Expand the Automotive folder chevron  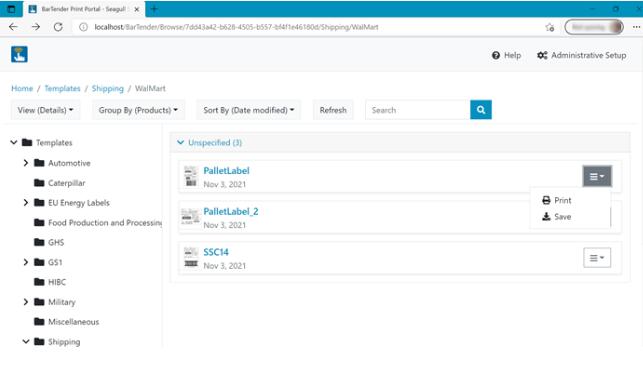(x=26, y=163)
